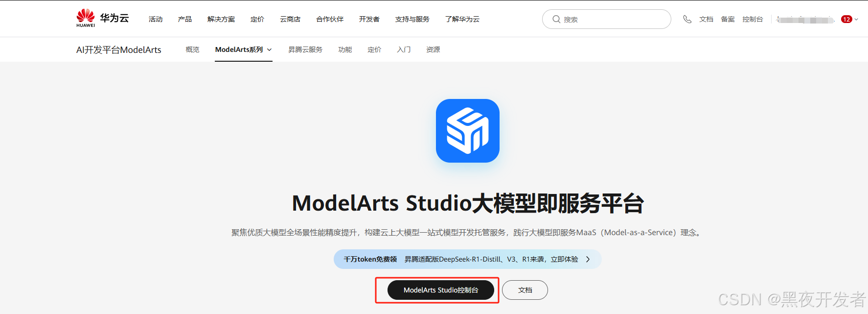The image size is (868, 314).
Task: Open the 文档 link in header
Action: [706, 19]
